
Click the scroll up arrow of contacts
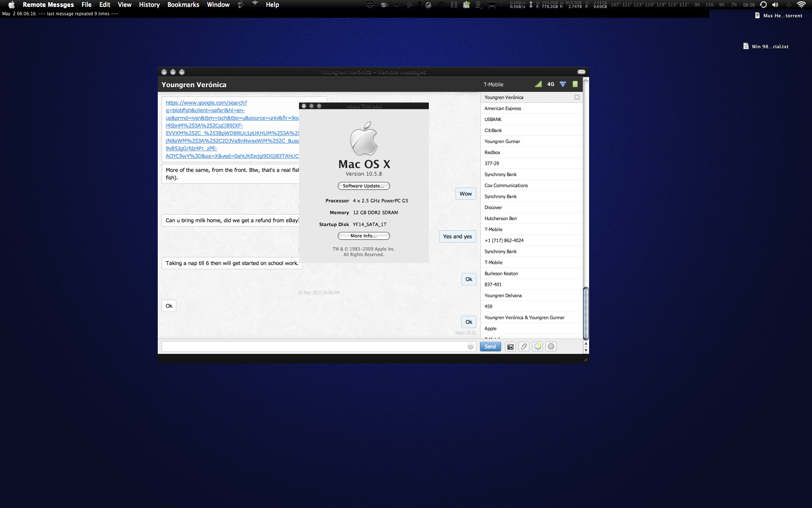(586, 344)
